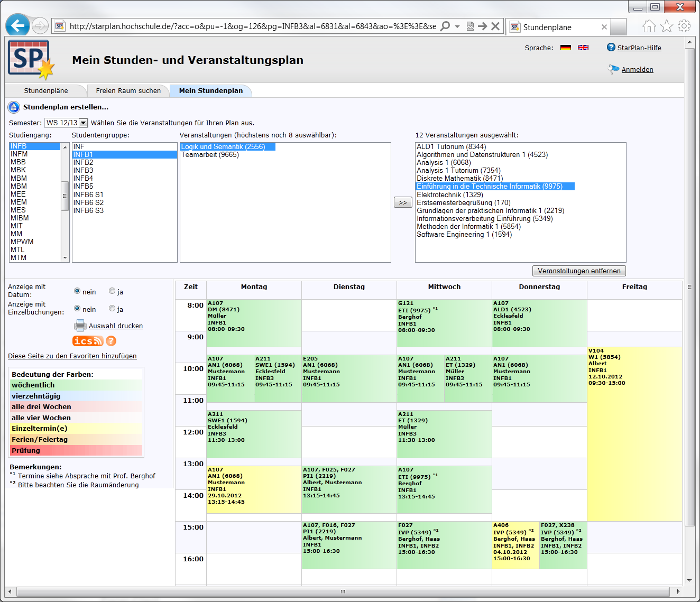Select the Mein Stundenplan tab
This screenshot has height=602, width=700.
211,91
